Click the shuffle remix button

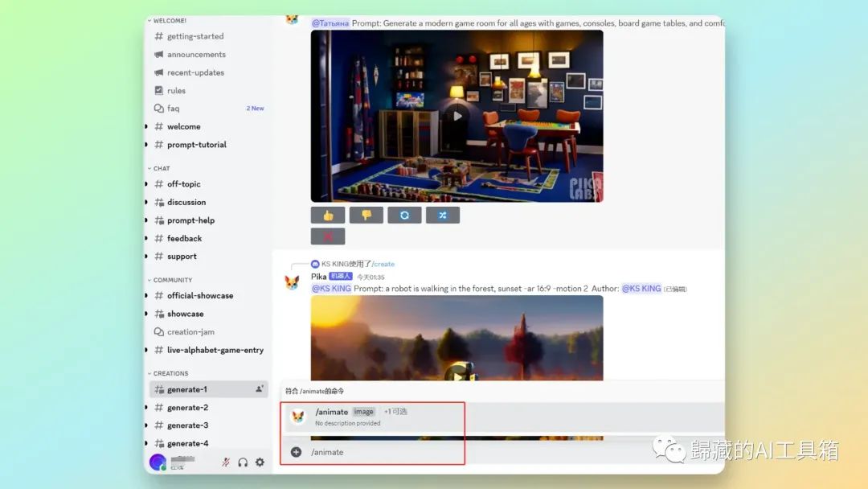[442, 216]
